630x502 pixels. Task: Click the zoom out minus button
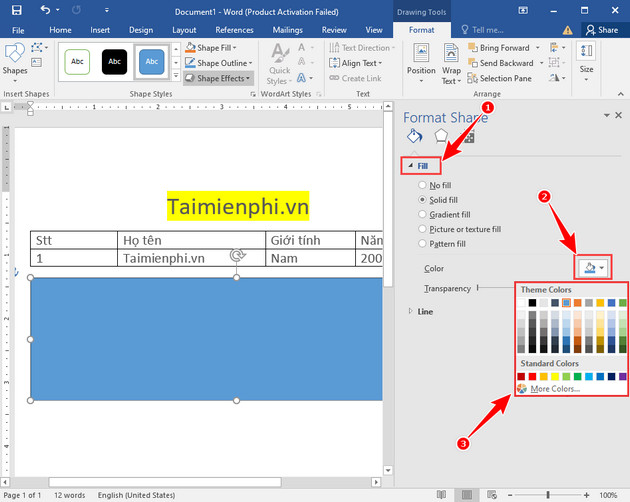click(x=510, y=495)
